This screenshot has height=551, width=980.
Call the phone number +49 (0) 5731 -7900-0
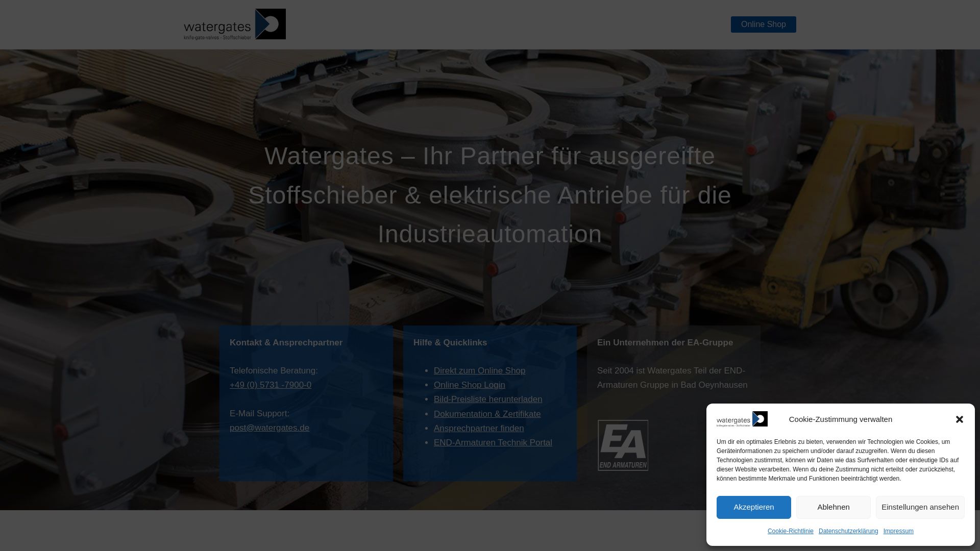pyautogui.click(x=271, y=385)
